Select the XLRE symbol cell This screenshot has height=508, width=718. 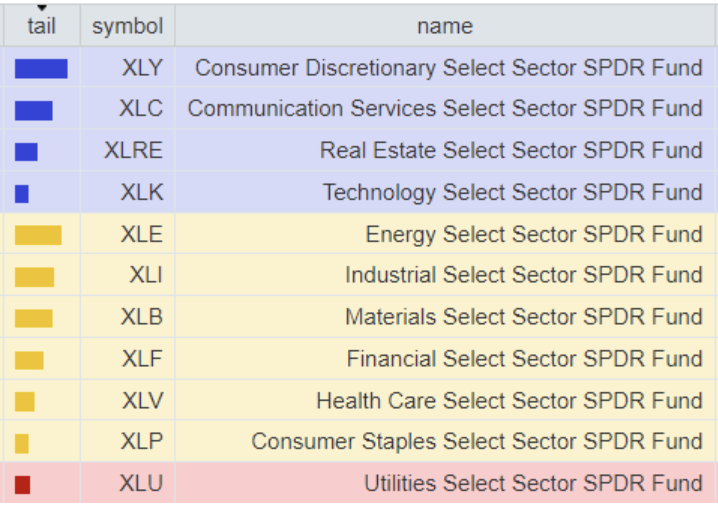pos(127,150)
